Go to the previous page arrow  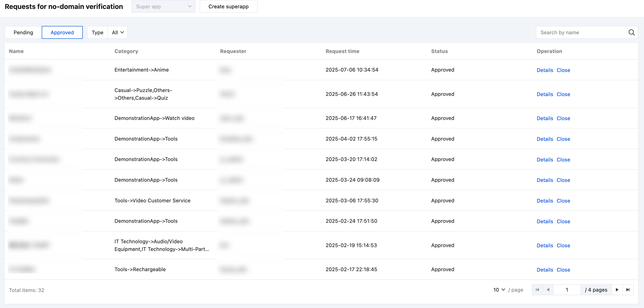pyautogui.click(x=548, y=290)
